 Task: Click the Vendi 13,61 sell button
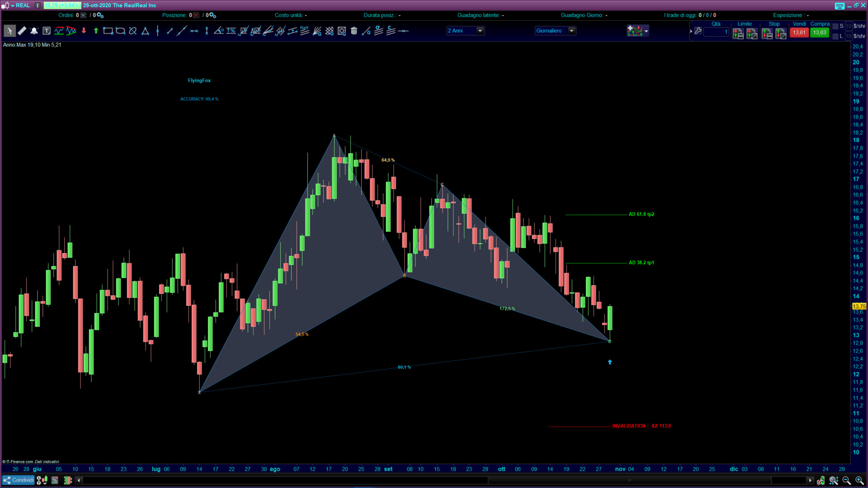[x=799, y=33]
